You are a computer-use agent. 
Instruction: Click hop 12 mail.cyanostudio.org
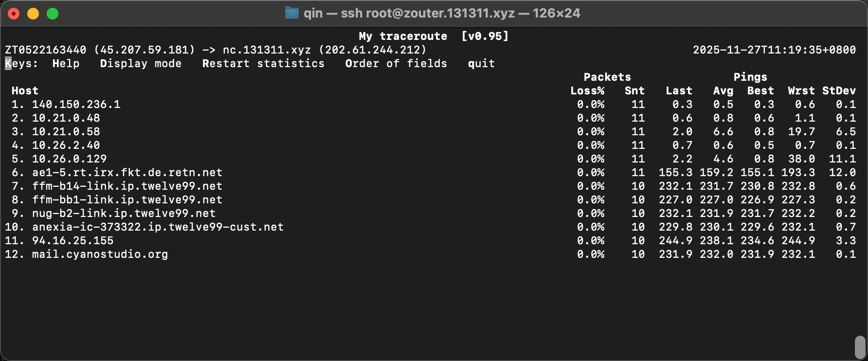100,254
